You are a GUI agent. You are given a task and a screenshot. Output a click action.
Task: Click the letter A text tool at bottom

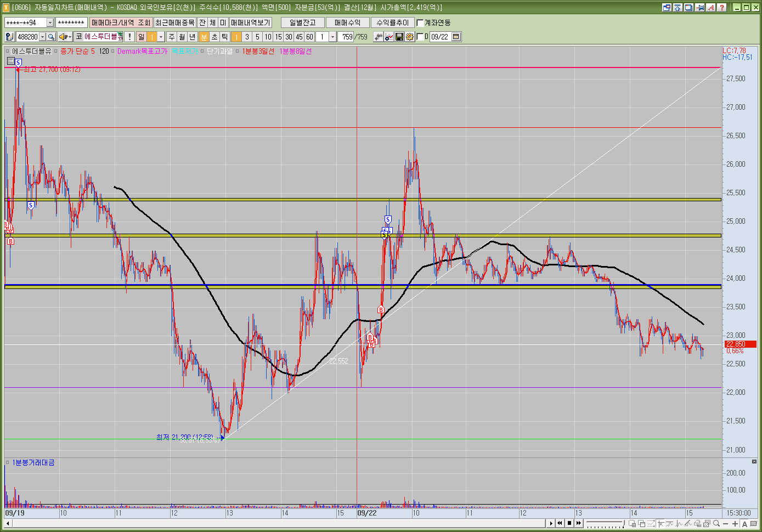pos(744,523)
